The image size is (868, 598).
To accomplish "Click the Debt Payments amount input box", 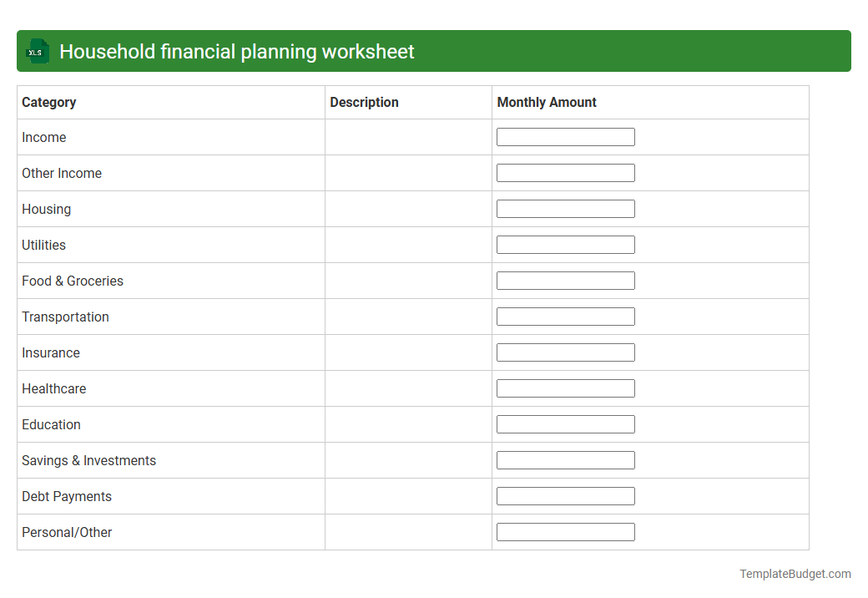I will pyautogui.click(x=565, y=495).
